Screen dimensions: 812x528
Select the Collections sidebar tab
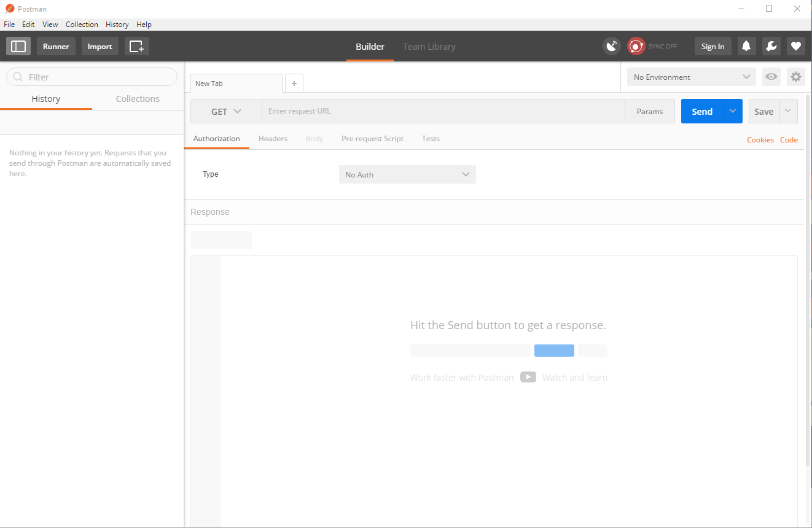click(x=138, y=99)
